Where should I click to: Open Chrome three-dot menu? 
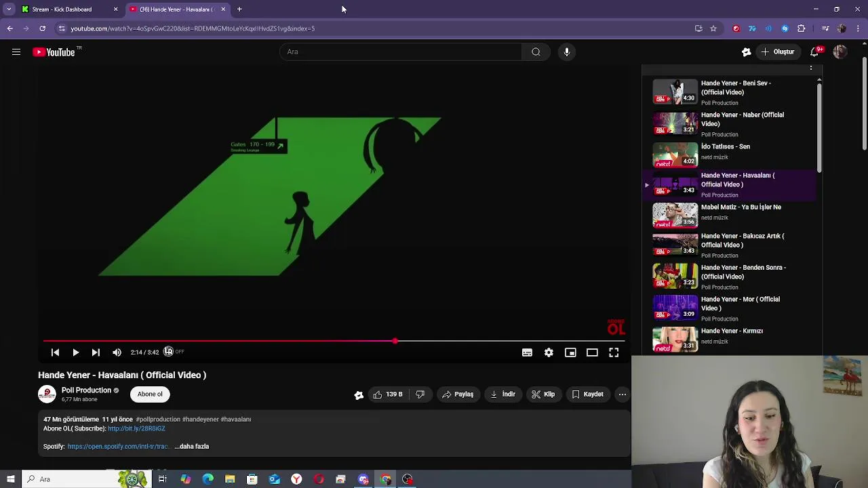859,28
